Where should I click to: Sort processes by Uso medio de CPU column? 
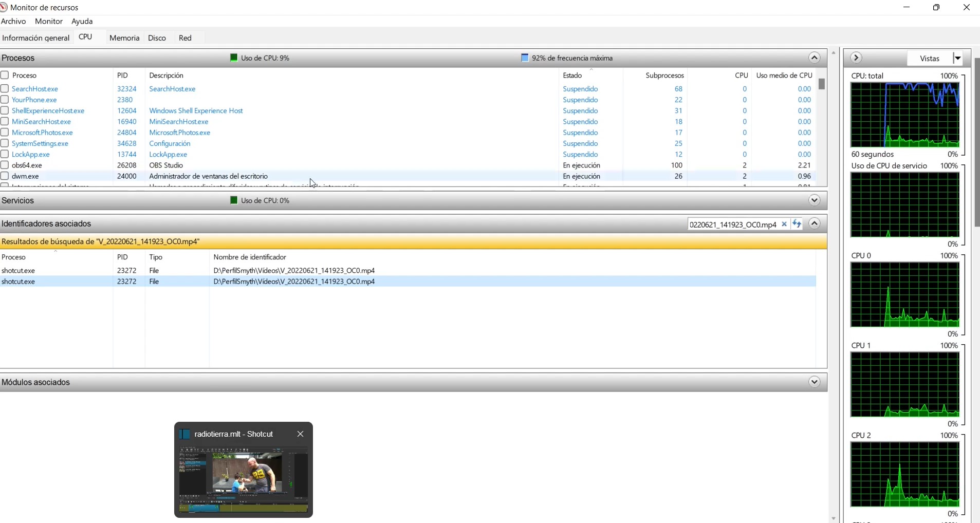tap(784, 75)
